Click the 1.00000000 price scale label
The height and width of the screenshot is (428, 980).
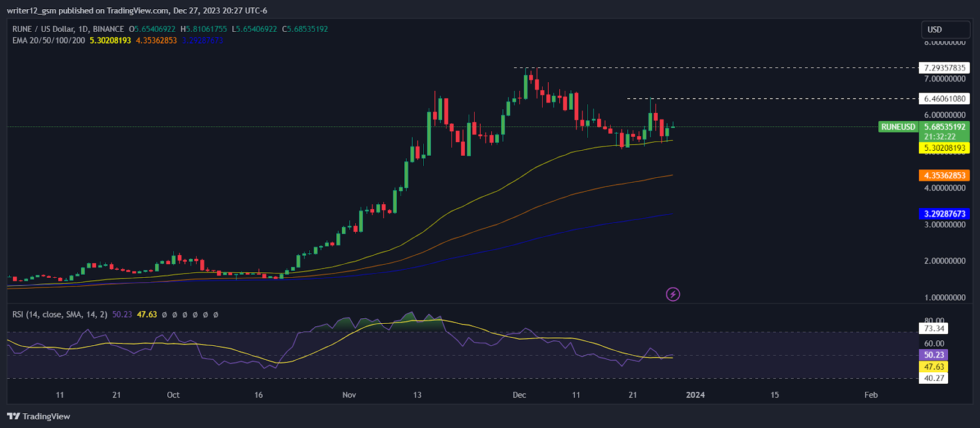(x=945, y=298)
